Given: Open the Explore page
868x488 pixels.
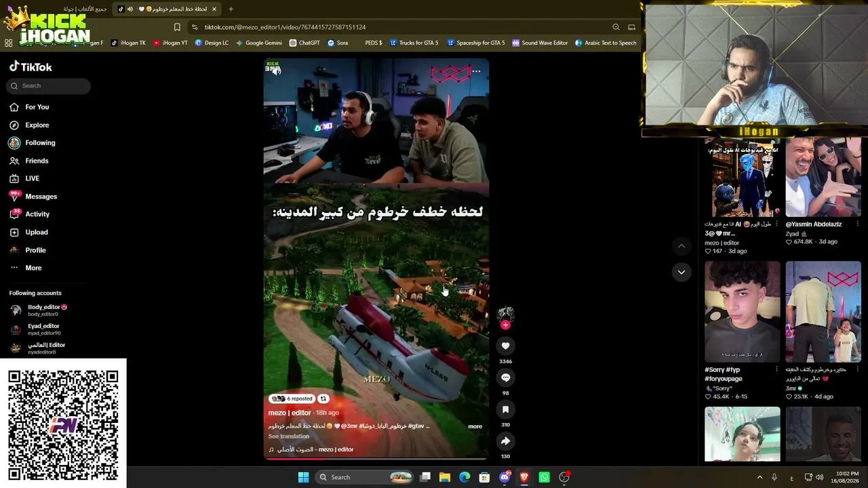Looking at the screenshot, I should (x=37, y=125).
